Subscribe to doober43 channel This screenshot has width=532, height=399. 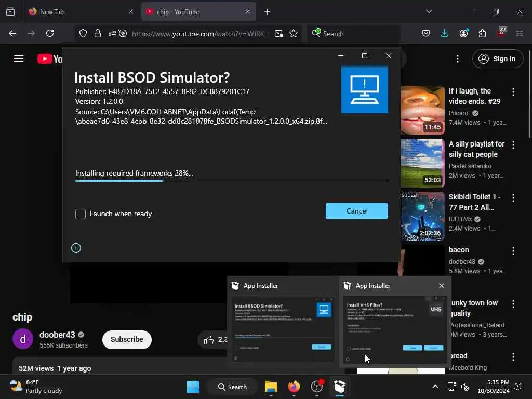tap(127, 339)
